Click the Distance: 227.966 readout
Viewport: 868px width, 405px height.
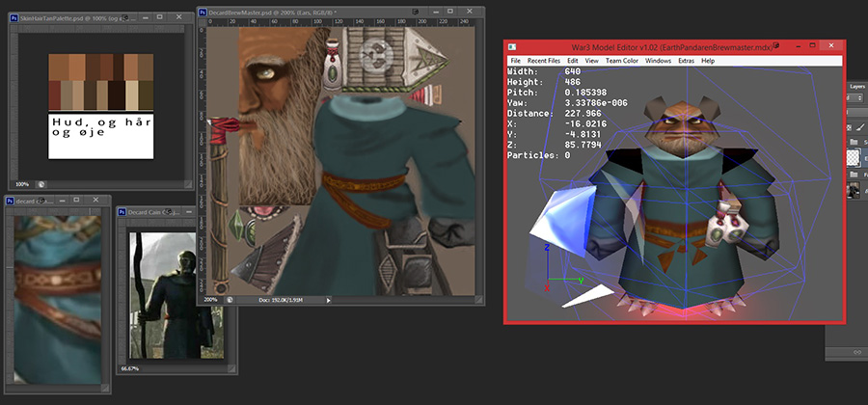pos(555,114)
